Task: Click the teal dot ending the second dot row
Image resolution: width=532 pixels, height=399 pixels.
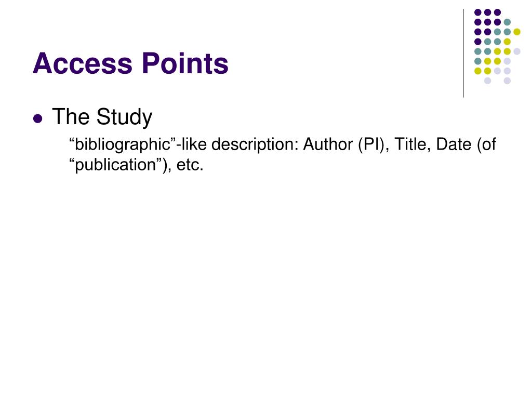Action: 507,22
